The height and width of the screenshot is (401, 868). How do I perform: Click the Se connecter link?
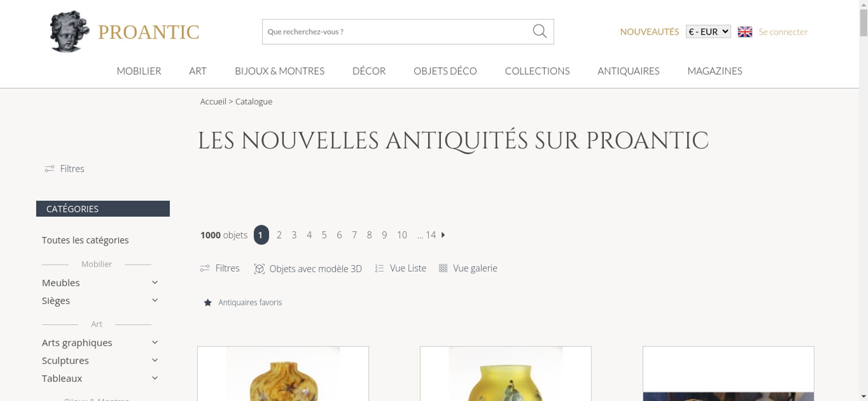(783, 32)
